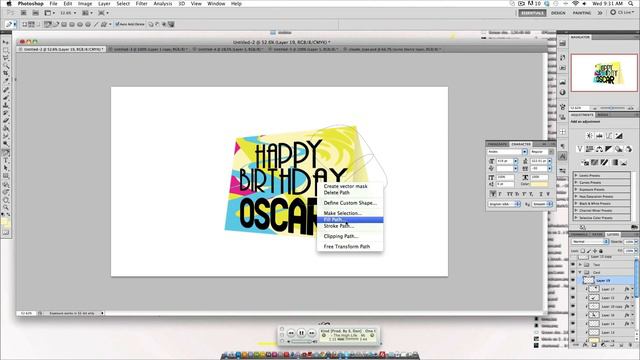Choose Stroke Path from context menu
Screen dimensions: 640x360
coord(338,226)
